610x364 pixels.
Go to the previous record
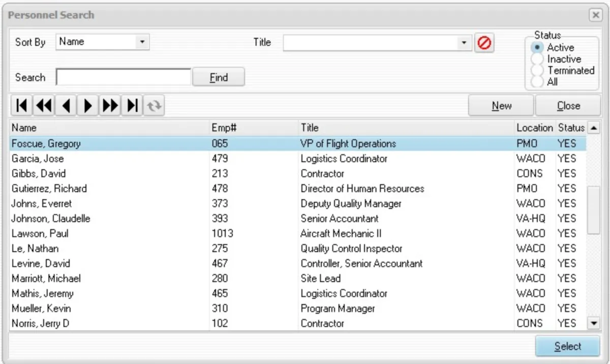(65, 105)
